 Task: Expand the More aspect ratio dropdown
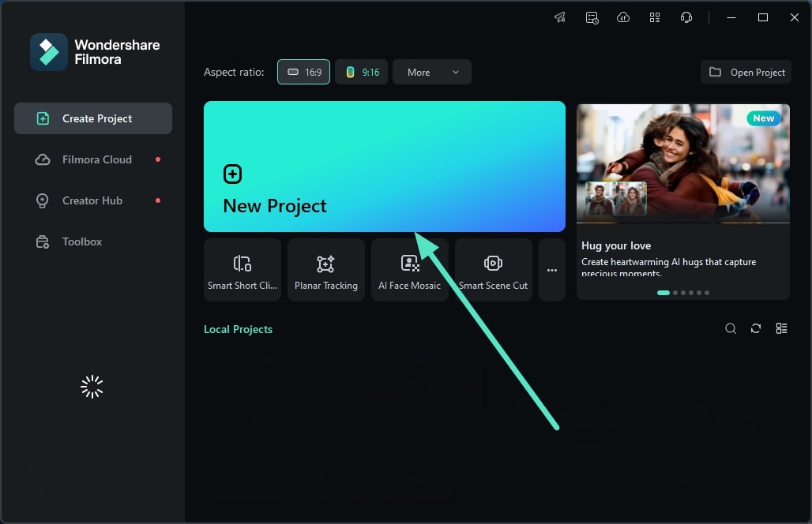[432, 72]
